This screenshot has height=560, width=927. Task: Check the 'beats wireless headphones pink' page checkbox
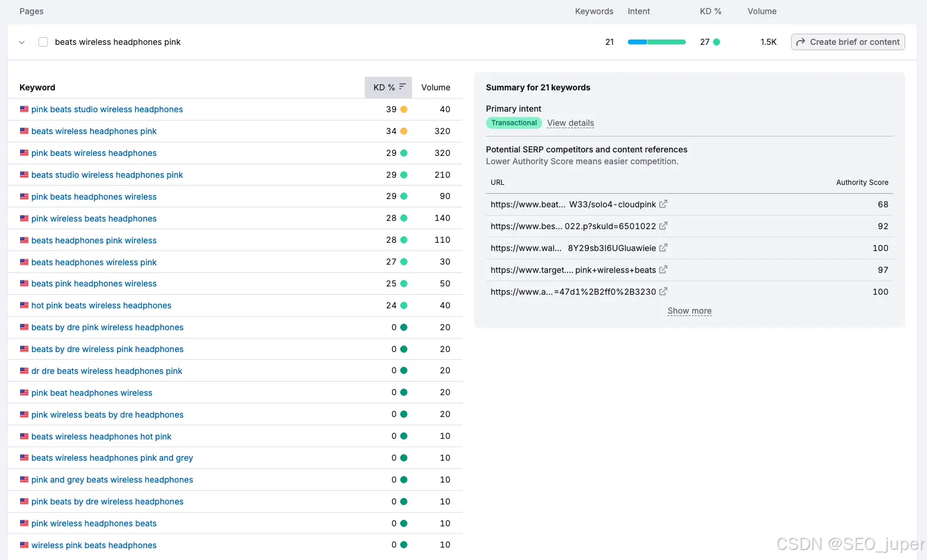[x=43, y=42]
